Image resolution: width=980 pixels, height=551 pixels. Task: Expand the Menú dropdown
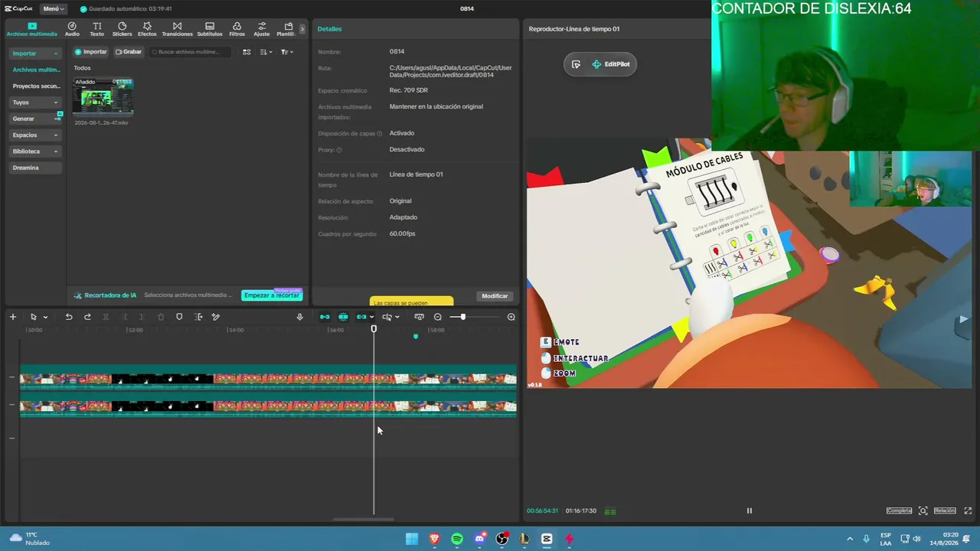coord(54,8)
